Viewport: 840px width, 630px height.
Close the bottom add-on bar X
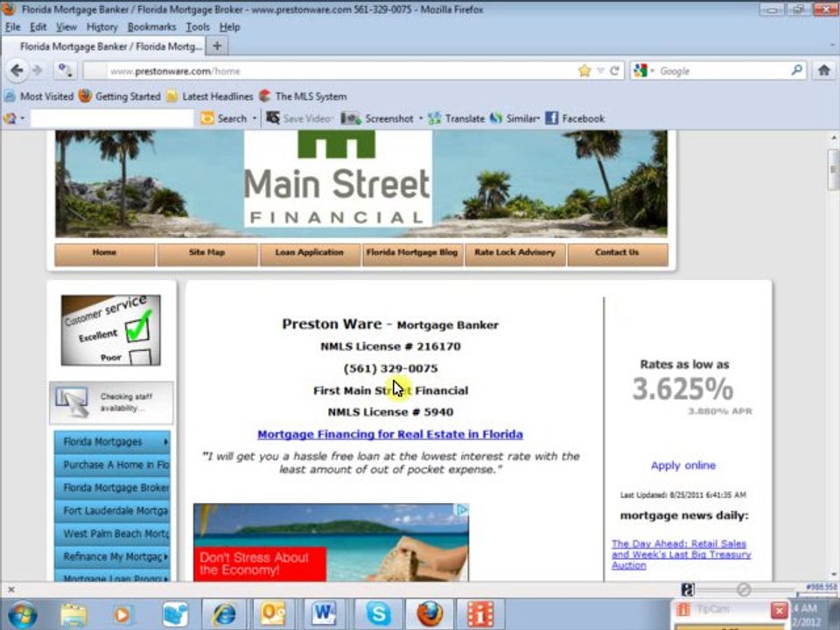pos(10,590)
